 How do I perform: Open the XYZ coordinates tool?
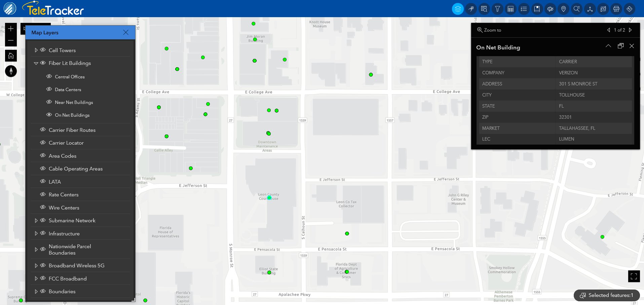tap(603, 9)
